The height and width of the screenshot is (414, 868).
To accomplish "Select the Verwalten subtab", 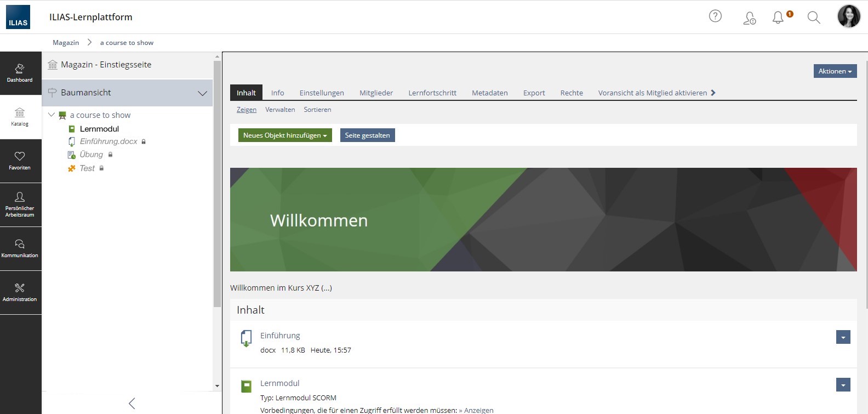I will (x=280, y=110).
